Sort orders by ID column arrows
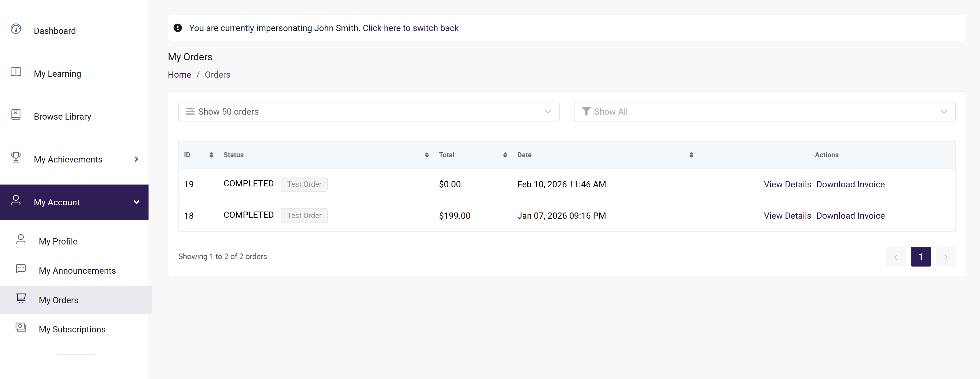The width and height of the screenshot is (980, 379). pos(211,155)
